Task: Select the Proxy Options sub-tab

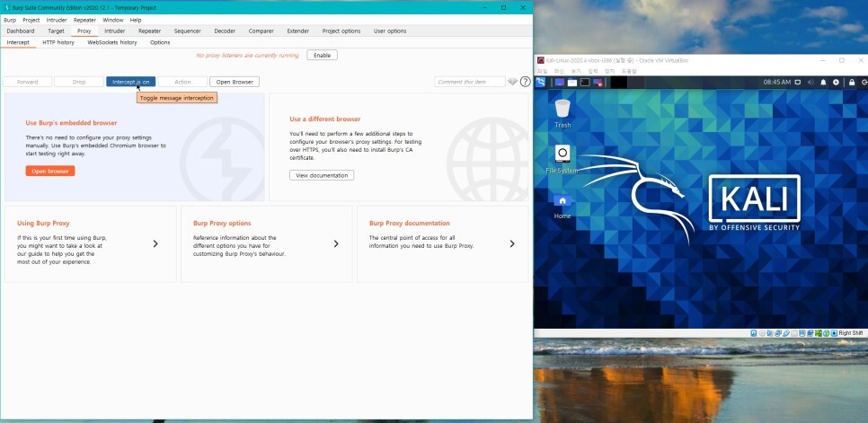Action: [x=160, y=42]
